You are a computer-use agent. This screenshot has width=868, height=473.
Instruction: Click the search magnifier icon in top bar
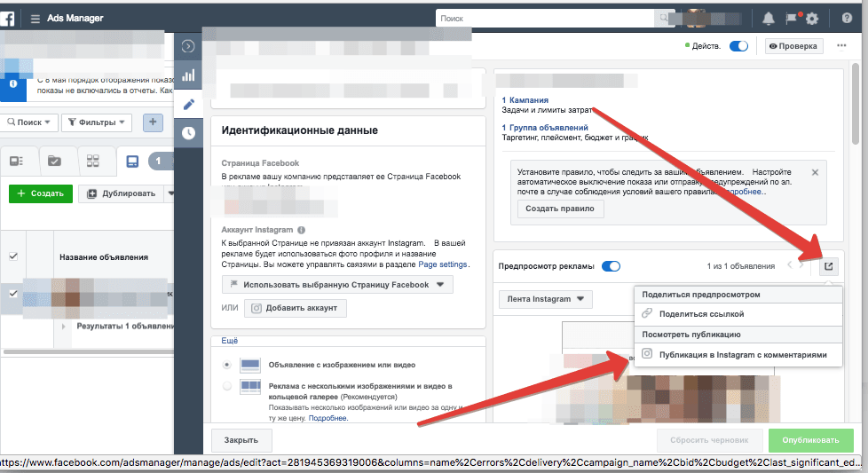tap(663, 19)
